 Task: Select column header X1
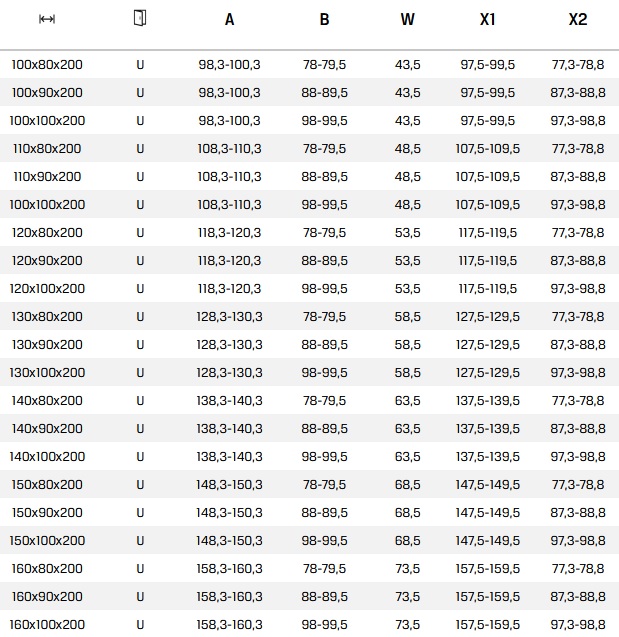pyautogui.click(x=487, y=20)
